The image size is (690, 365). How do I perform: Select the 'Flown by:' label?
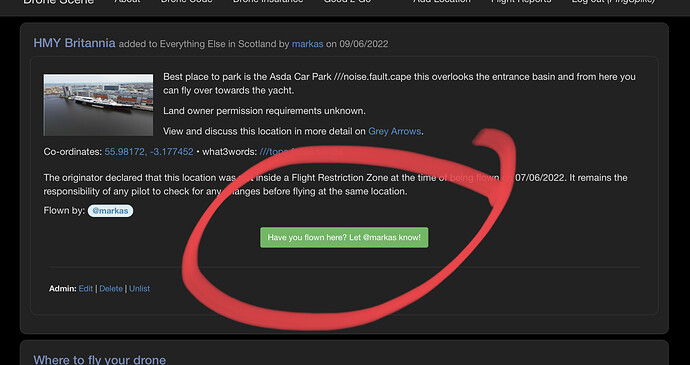(64, 210)
